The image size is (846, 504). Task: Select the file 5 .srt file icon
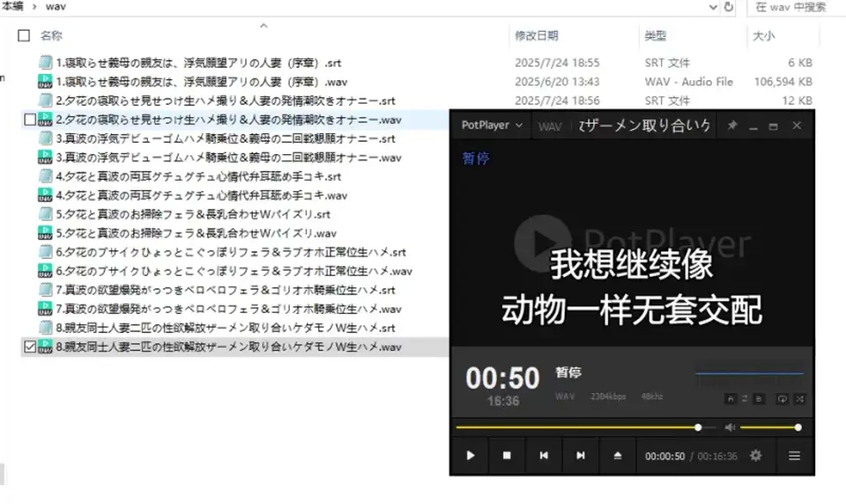45,214
